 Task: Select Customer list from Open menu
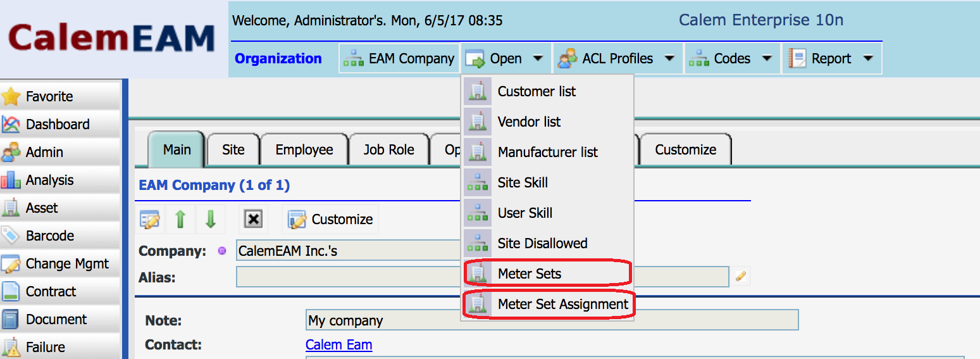(547, 91)
